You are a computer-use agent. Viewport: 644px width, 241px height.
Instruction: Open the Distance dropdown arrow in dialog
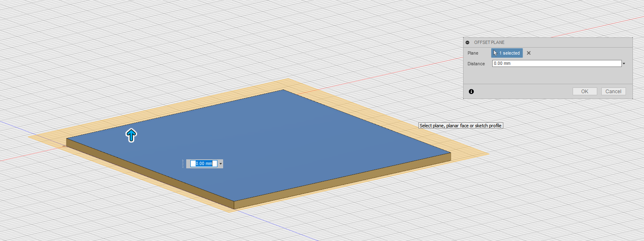pos(624,64)
